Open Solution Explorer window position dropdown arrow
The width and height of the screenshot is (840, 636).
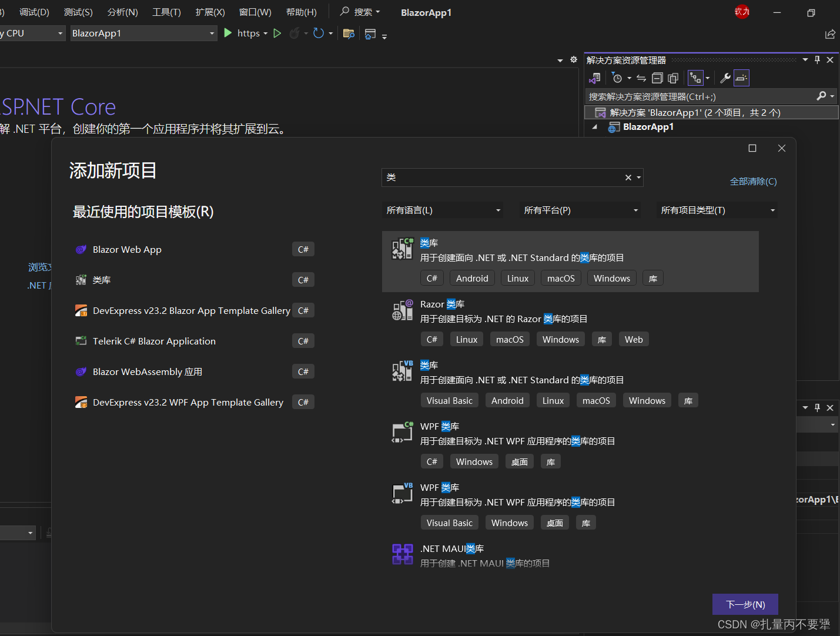(805, 59)
